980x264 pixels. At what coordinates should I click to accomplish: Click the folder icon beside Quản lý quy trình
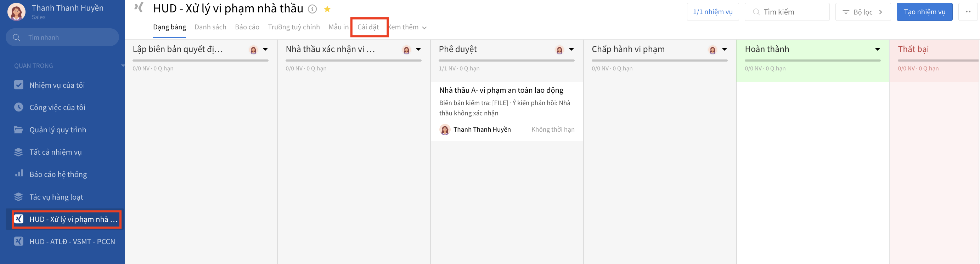pyautogui.click(x=19, y=130)
